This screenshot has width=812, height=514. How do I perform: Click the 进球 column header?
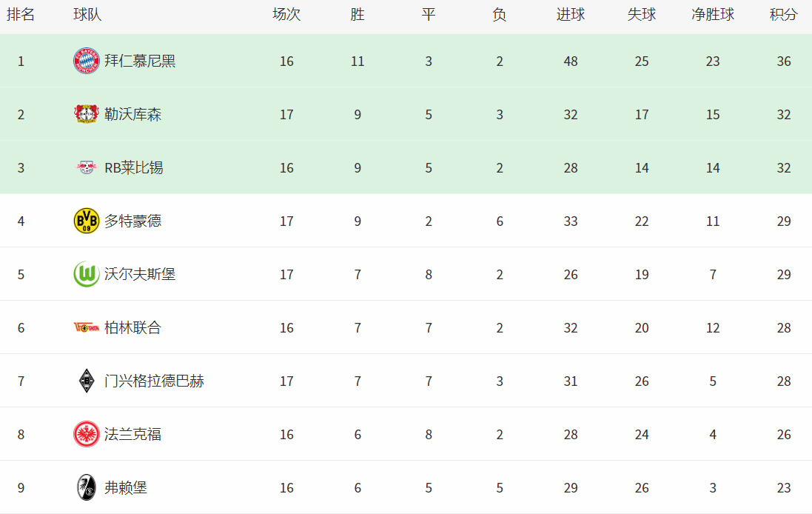click(x=571, y=15)
